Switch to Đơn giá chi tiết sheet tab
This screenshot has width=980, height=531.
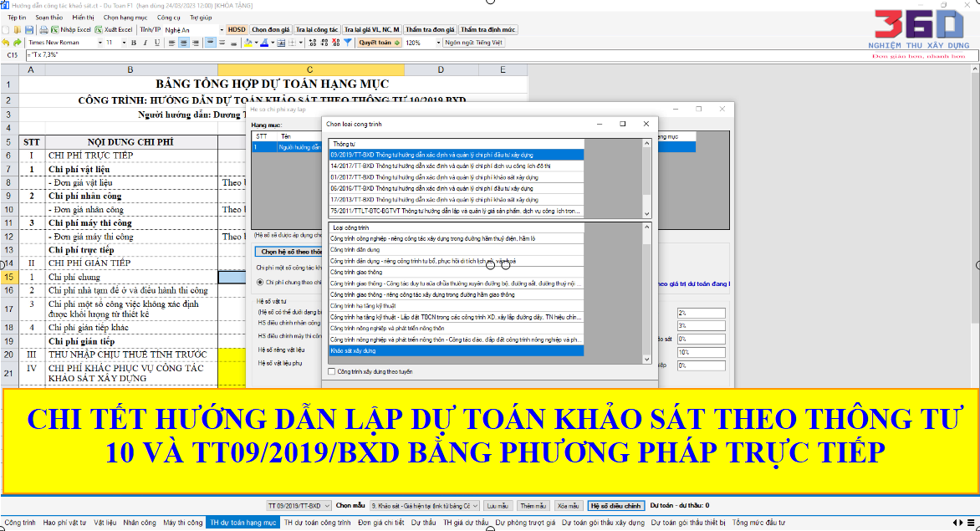click(380, 523)
